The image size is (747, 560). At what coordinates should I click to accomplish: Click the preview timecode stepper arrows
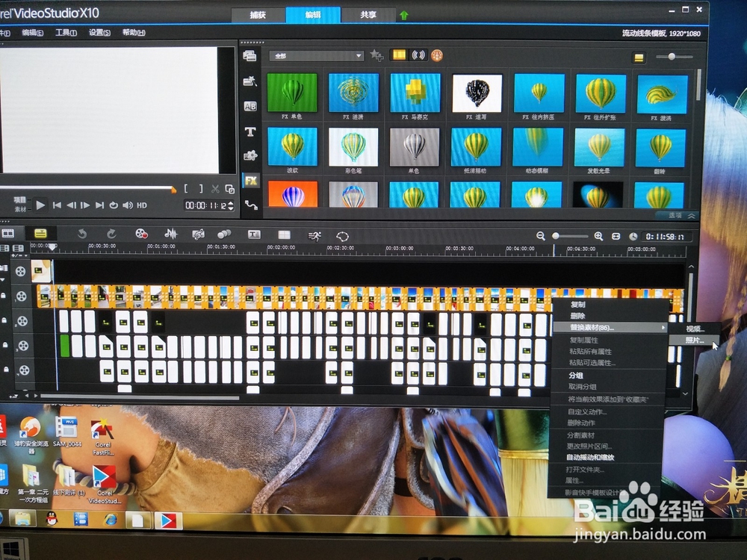pos(231,205)
